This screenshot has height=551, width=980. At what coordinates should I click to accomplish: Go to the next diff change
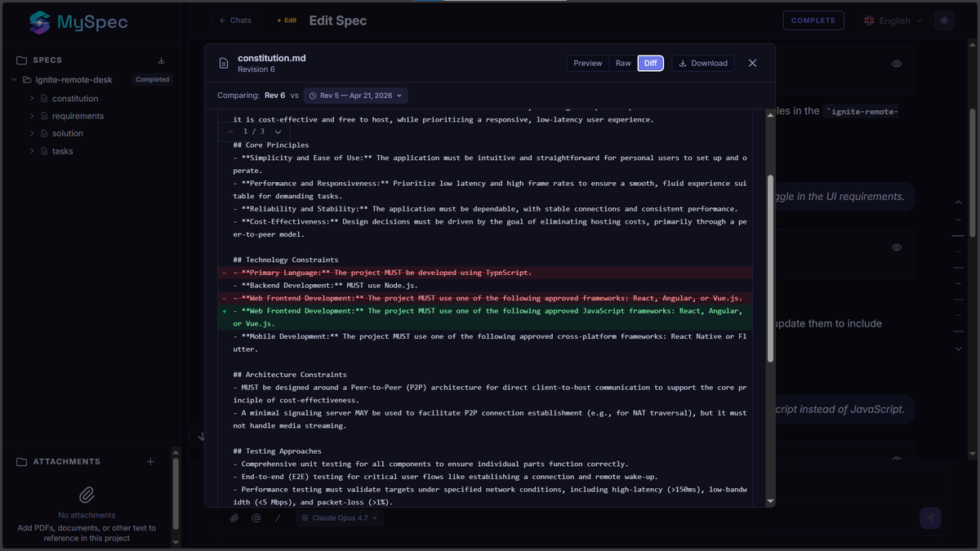pos(278,131)
